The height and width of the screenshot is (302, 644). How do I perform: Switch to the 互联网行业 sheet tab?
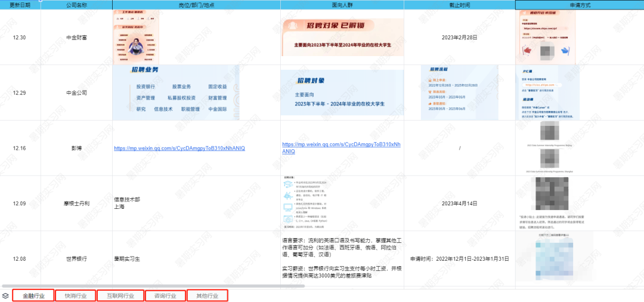click(120, 296)
